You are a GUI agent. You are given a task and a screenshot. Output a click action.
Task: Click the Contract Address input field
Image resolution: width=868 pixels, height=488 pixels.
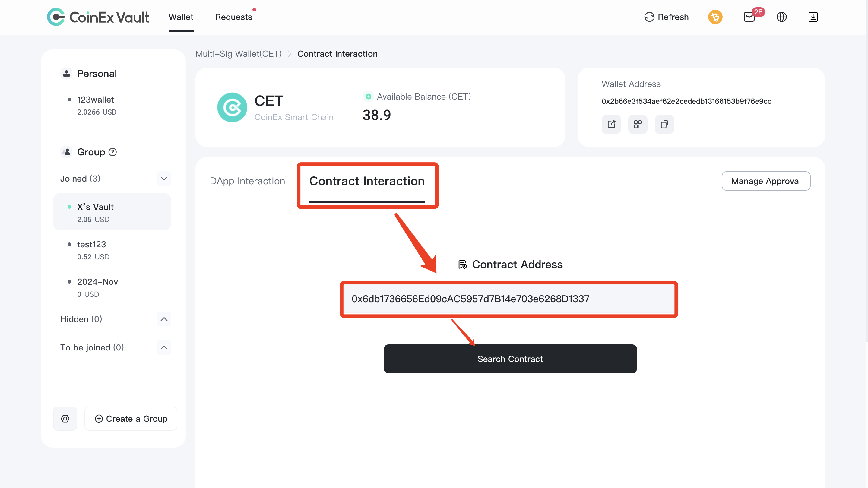(509, 299)
